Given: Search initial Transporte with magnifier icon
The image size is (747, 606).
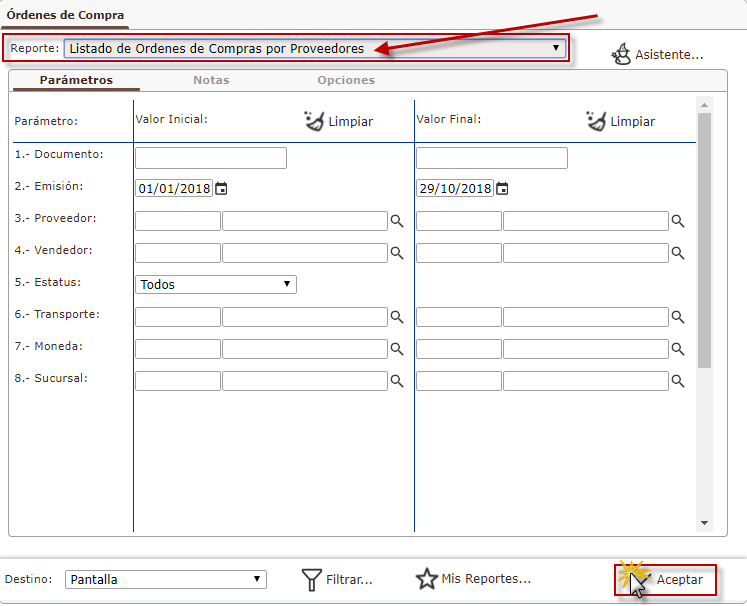Looking at the screenshot, I should [x=397, y=317].
